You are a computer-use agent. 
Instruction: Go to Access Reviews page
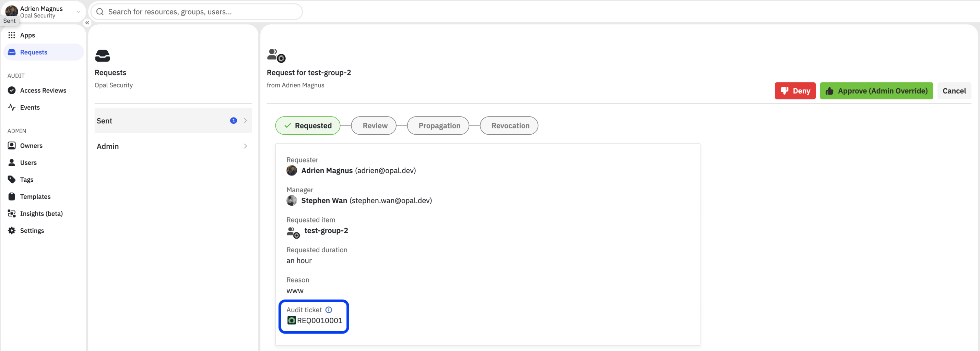[x=43, y=90]
